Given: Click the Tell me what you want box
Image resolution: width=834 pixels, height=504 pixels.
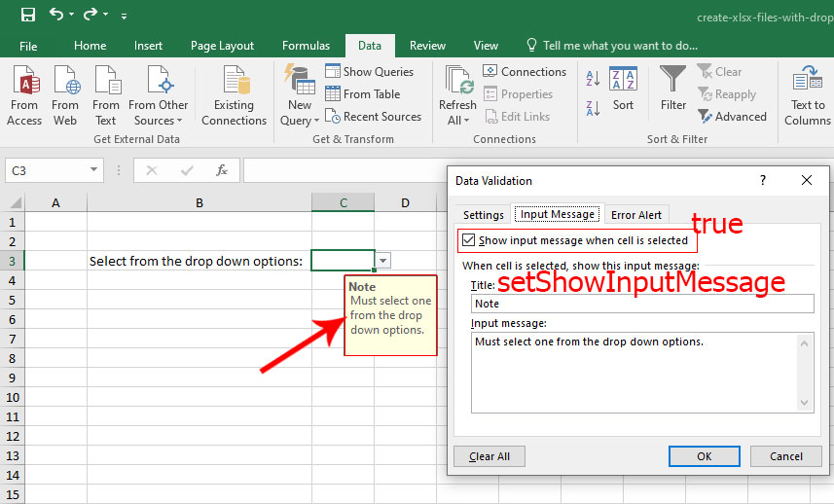Looking at the screenshot, I should [612, 46].
